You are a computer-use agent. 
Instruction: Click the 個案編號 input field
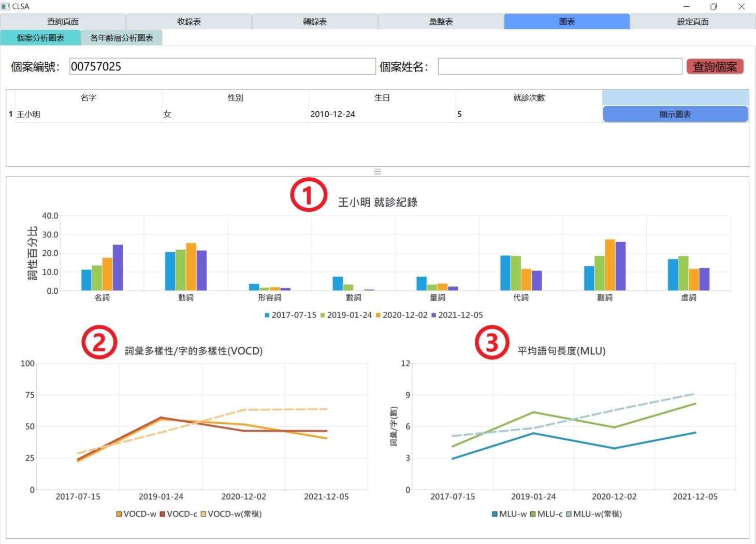click(222, 66)
